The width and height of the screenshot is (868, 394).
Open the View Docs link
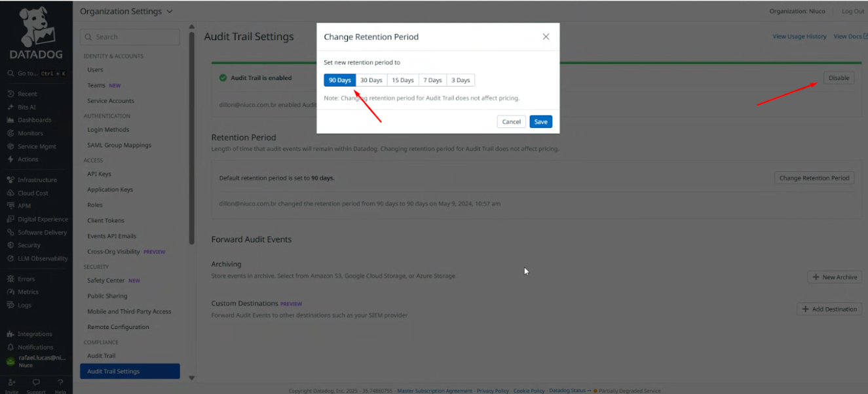[x=850, y=37]
